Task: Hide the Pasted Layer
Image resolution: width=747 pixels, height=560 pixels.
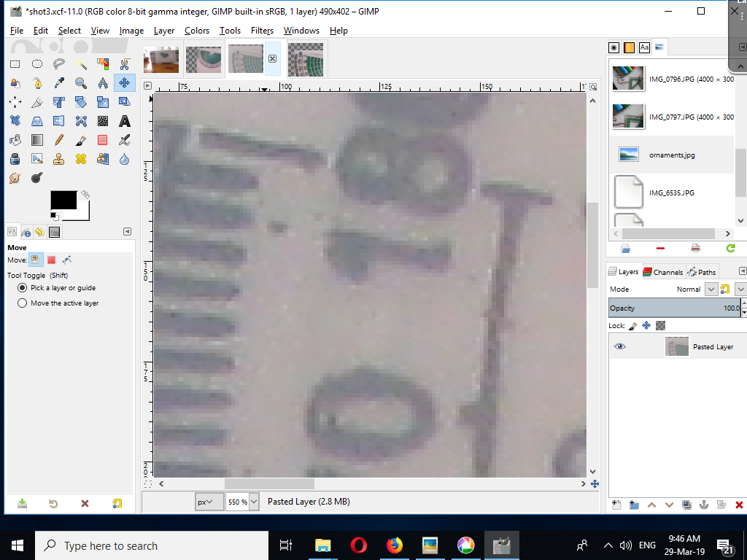Action: coord(619,346)
